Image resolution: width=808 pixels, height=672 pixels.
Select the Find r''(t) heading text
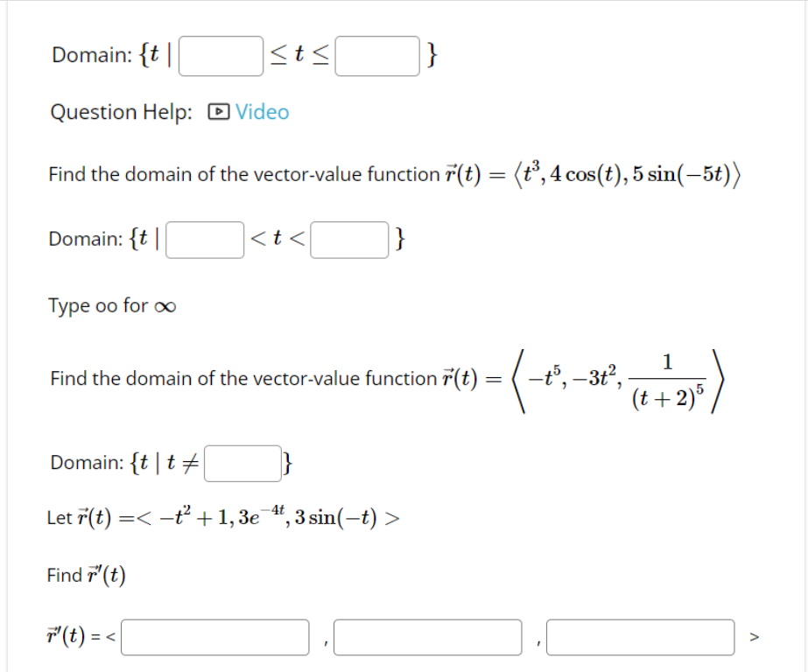point(88,575)
